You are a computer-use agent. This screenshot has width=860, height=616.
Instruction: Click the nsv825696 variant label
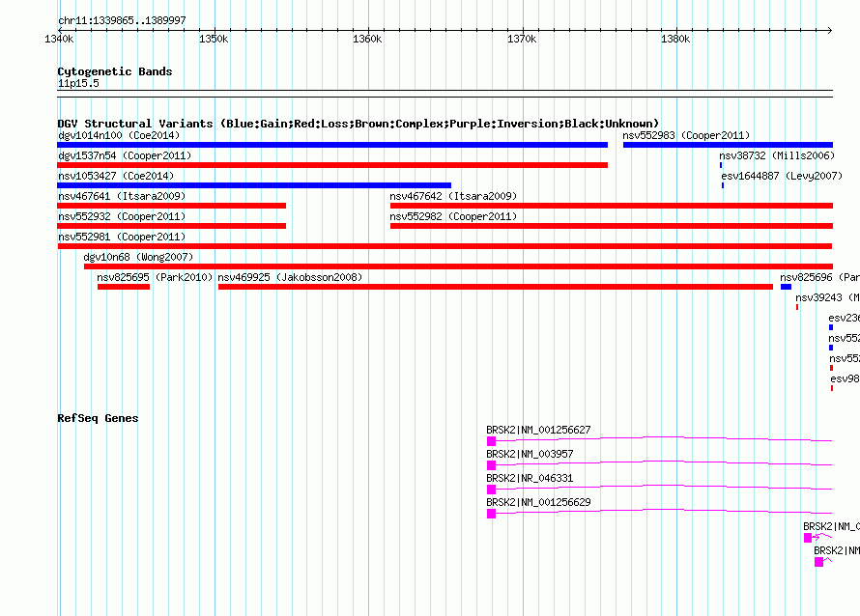coord(819,277)
